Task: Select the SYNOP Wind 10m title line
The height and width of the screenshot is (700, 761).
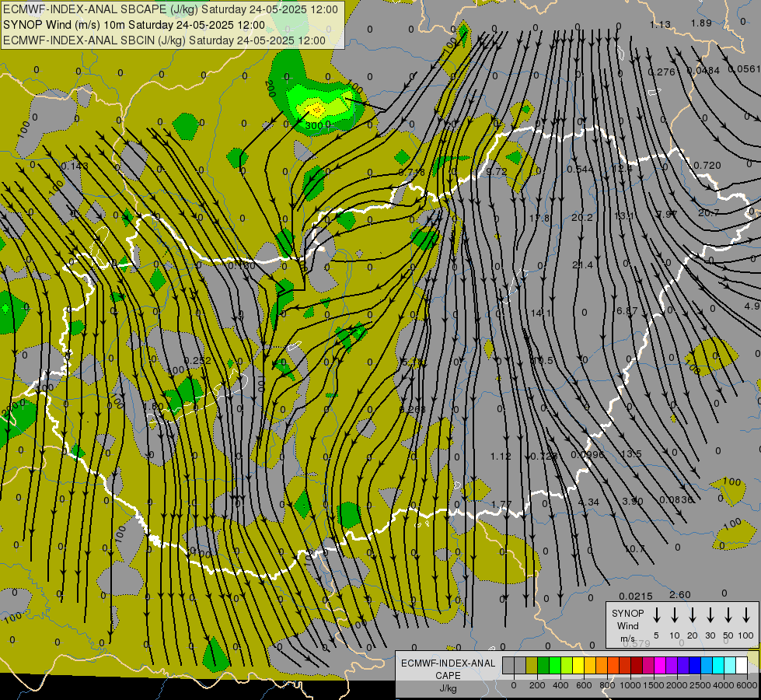Action: [x=134, y=25]
